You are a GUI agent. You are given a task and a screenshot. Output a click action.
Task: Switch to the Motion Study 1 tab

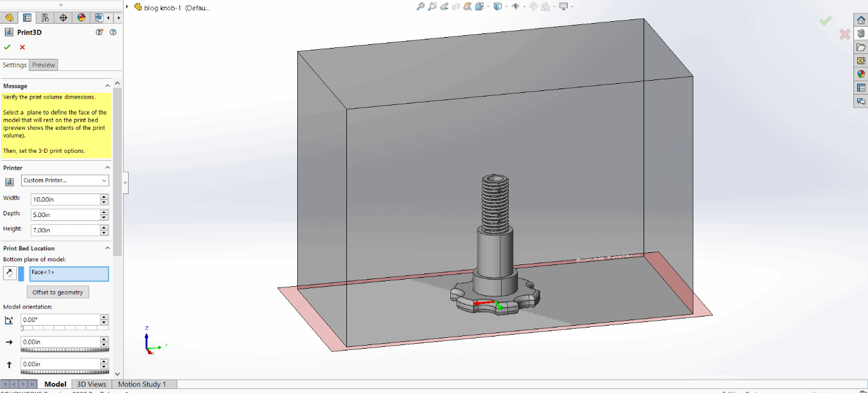coord(141,384)
